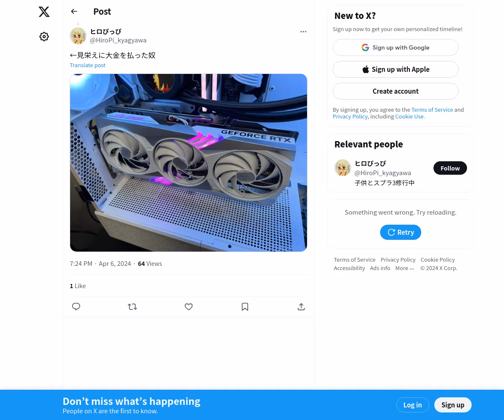
Task: Open the Terms of Service footer link
Action: click(x=354, y=260)
